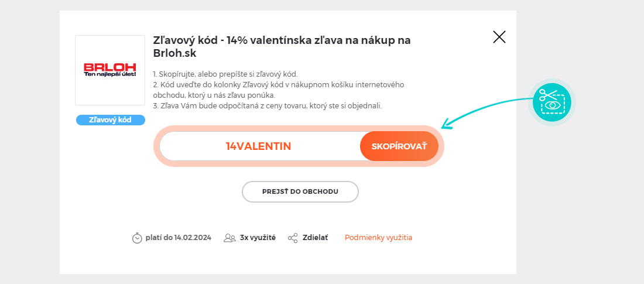Copy code with SKOPÍROVAŤ button

click(x=399, y=146)
